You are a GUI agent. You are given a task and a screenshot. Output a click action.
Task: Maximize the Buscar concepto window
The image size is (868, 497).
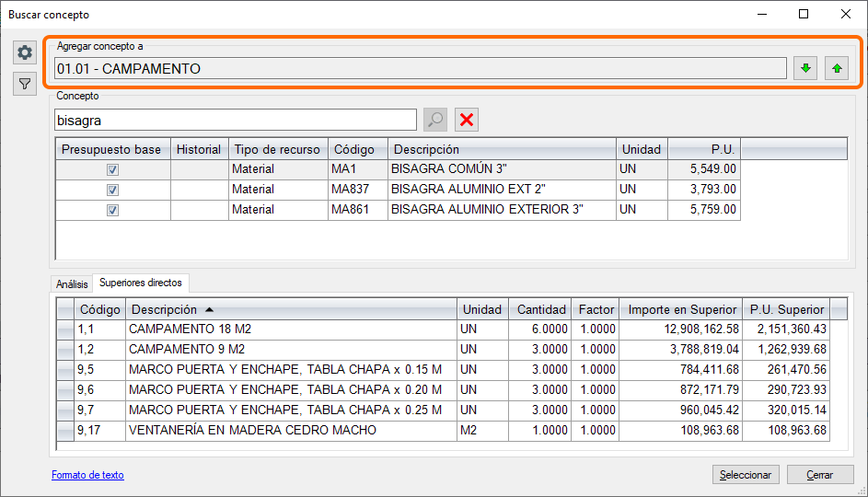point(804,15)
